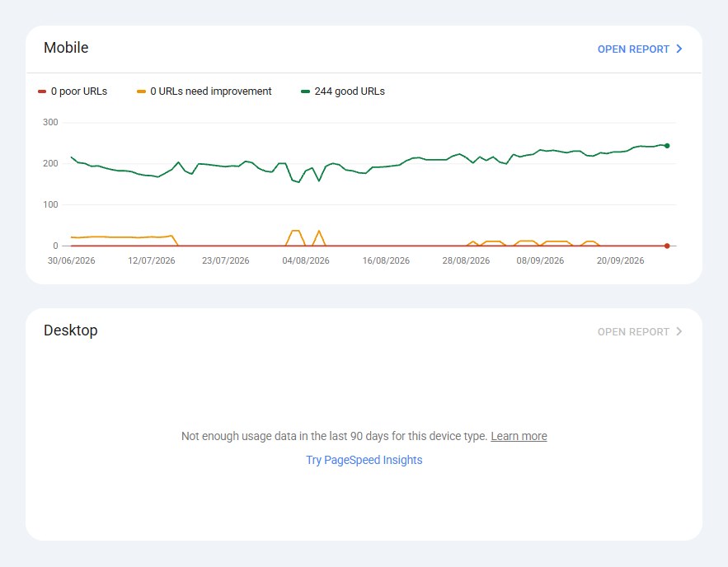Screen dimensions: 728x567
Task: Click the chevron beside Desktop OPEN REPORT
Action: (x=679, y=331)
